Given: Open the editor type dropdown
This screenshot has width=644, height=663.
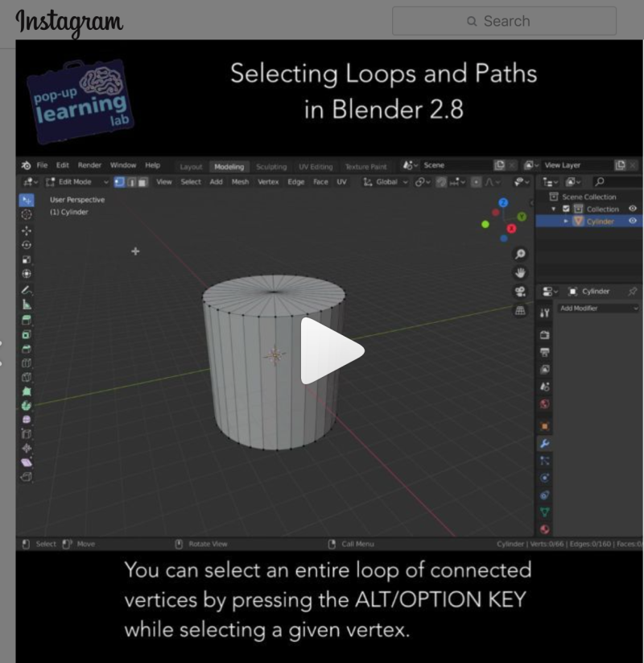Looking at the screenshot, I should pyautogui.click(x=31, y=182).
